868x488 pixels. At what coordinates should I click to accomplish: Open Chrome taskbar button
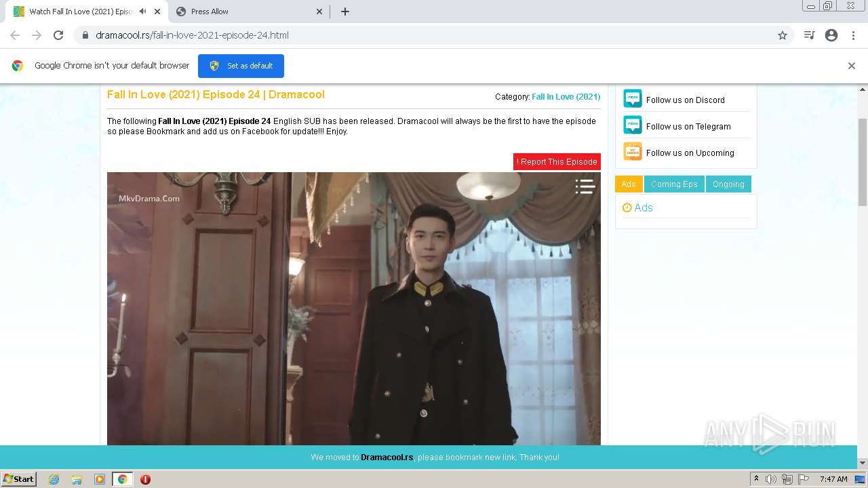point(122,479)
